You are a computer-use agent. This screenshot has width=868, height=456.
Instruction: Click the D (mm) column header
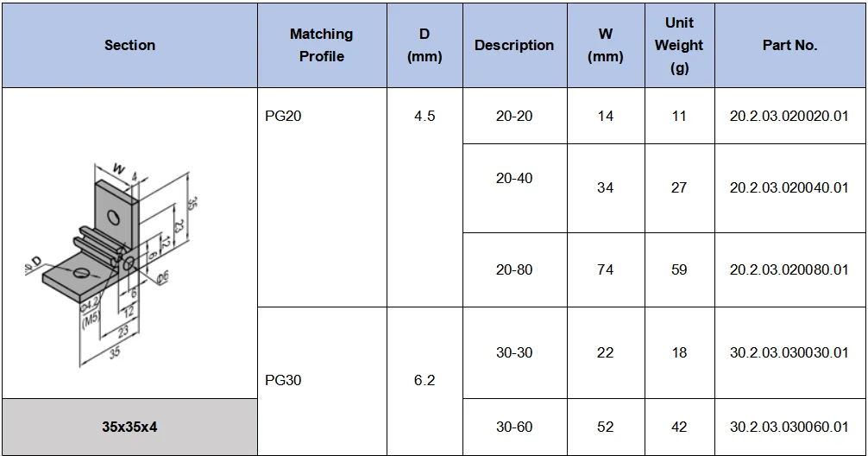[425, 45]
